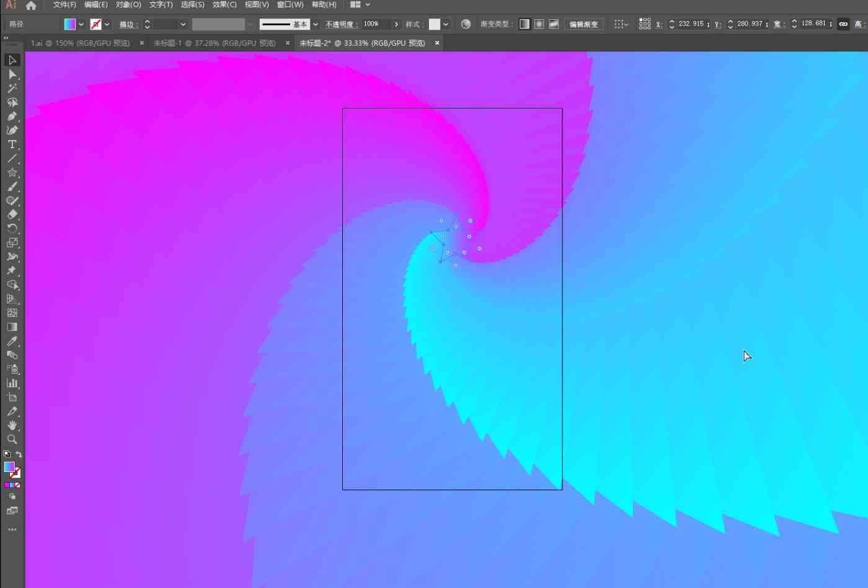Open the Fill color dropdown arrow
Viewport: 868px width, 588px height.
pyautogui.click(x=81, y=24)
